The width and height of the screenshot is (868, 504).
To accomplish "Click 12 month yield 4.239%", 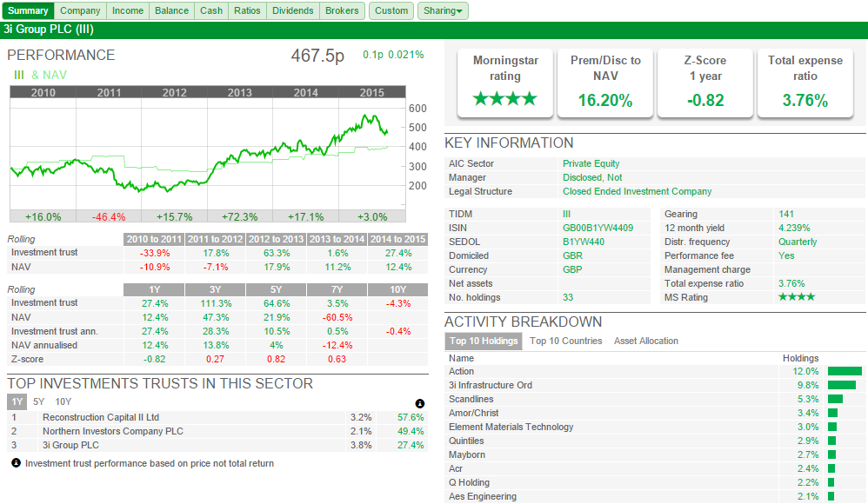I will [x=794, y=228].
